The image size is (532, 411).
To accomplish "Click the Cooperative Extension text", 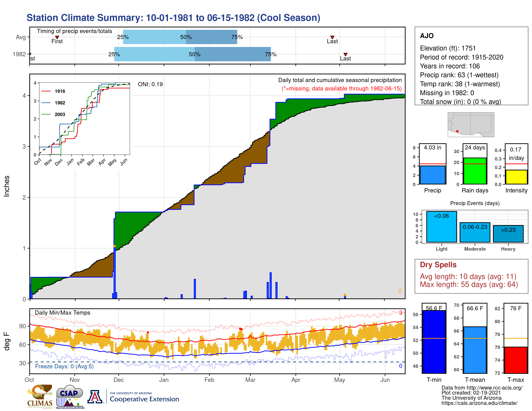I will click(x=144, y=399).
